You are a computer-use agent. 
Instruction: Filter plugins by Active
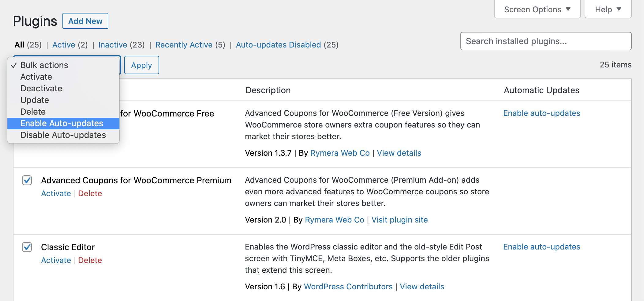(64, 45)
